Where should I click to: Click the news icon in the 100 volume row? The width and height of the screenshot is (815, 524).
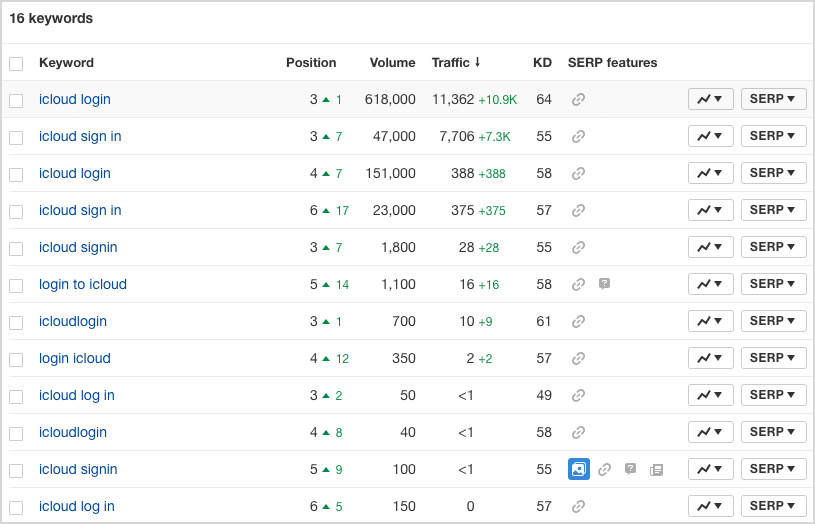pyautogui.click(x=656, y=470)
